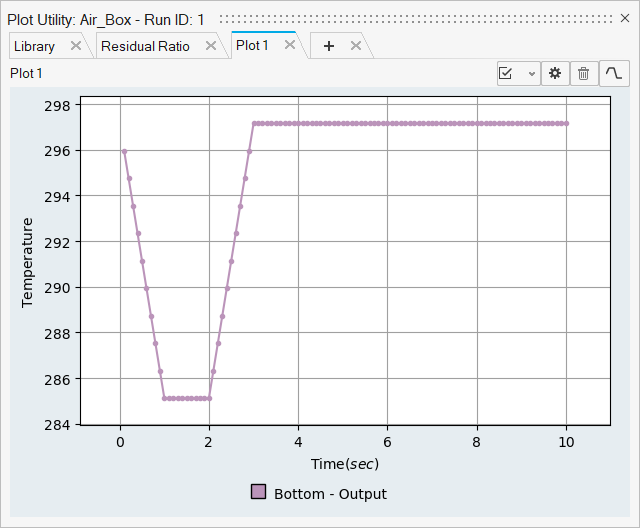Screen dimensions: 640x528
Task: Click the Temperature axis label
Action: (x=27, y=262)
